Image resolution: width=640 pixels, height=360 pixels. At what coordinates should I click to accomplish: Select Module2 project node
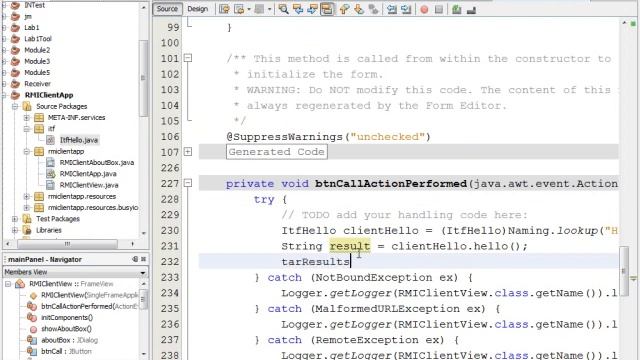click(37, 50)
